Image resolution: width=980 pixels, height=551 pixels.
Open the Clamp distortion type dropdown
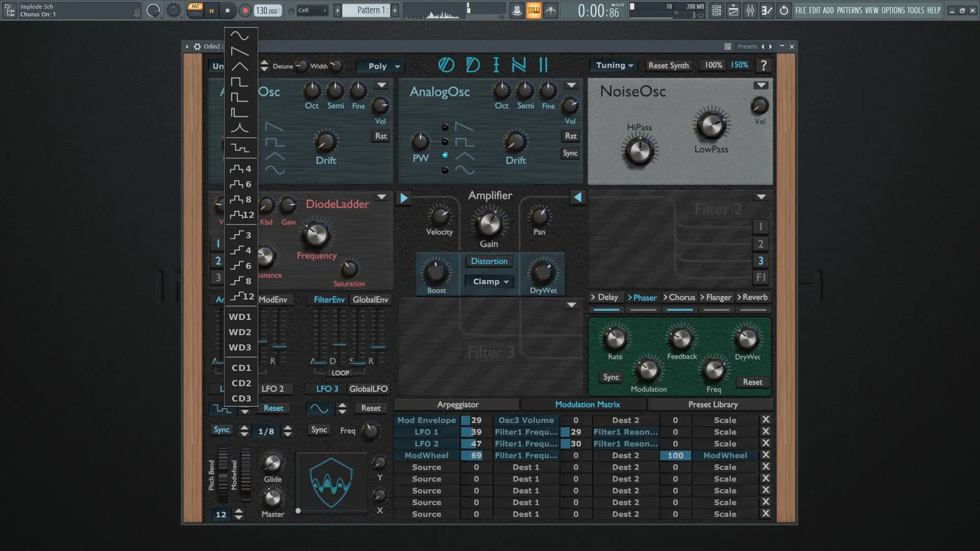[490, 282]
